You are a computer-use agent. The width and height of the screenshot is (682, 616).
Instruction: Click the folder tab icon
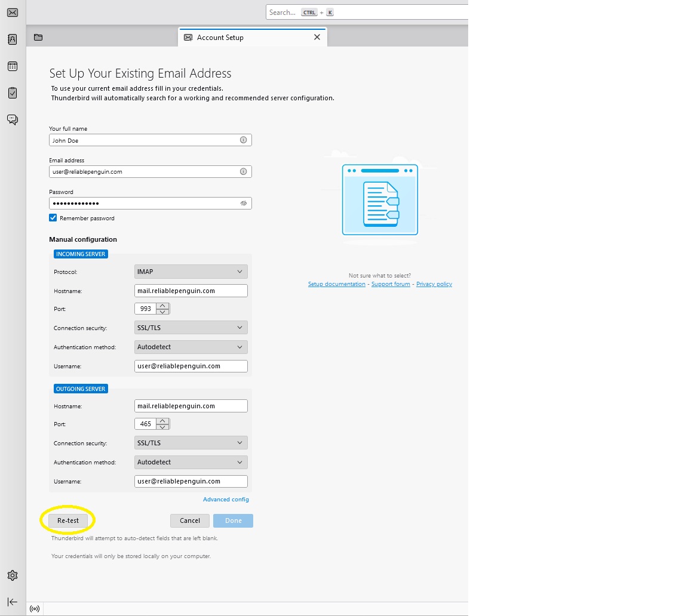point(38,38)
